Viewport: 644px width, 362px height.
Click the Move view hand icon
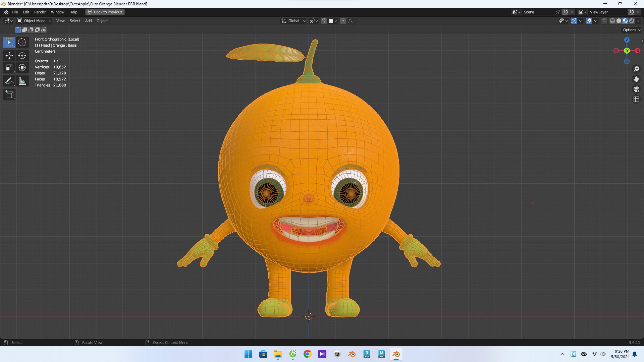click(x=636, y=79)
